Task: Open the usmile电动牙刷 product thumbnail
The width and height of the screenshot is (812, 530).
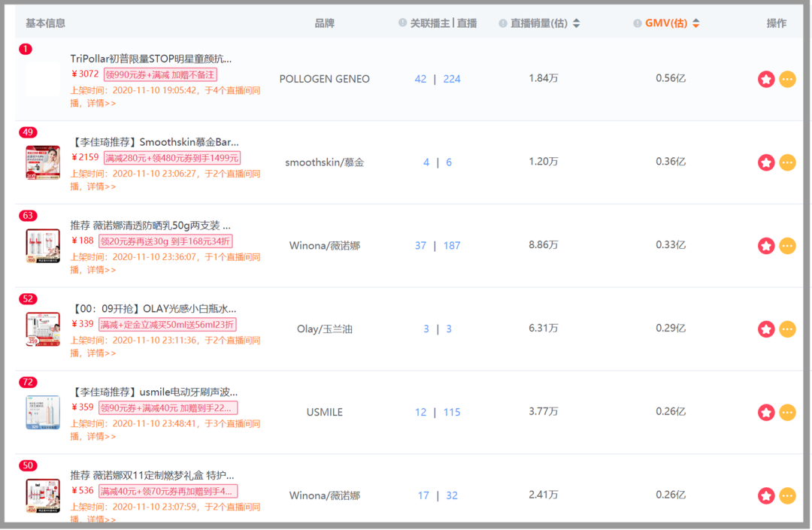Action: tap(43, 413)
